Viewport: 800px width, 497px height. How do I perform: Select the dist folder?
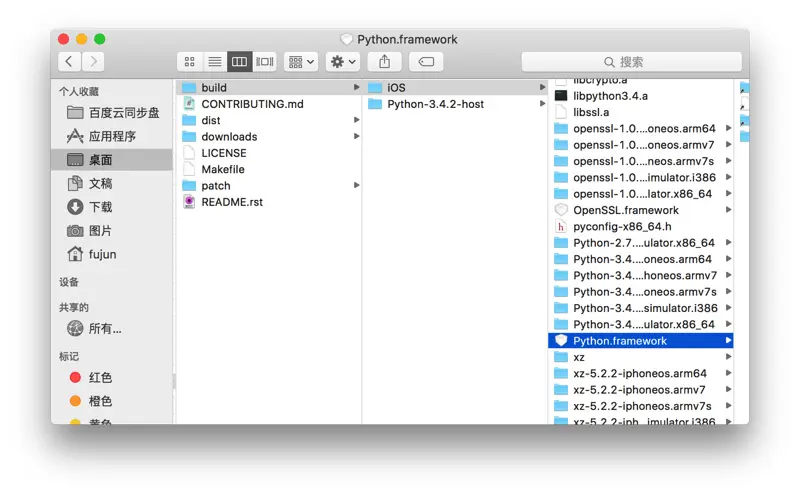[x=269, y=120]
